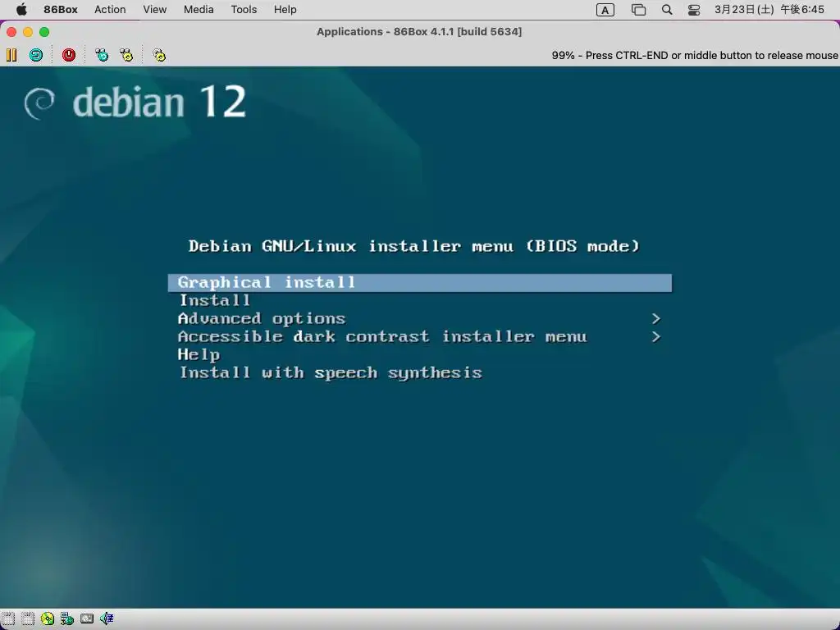The height and width of the screenshot is (630, 840).
Task: Open Spotlight search in the menu bar
Action: 667,10
